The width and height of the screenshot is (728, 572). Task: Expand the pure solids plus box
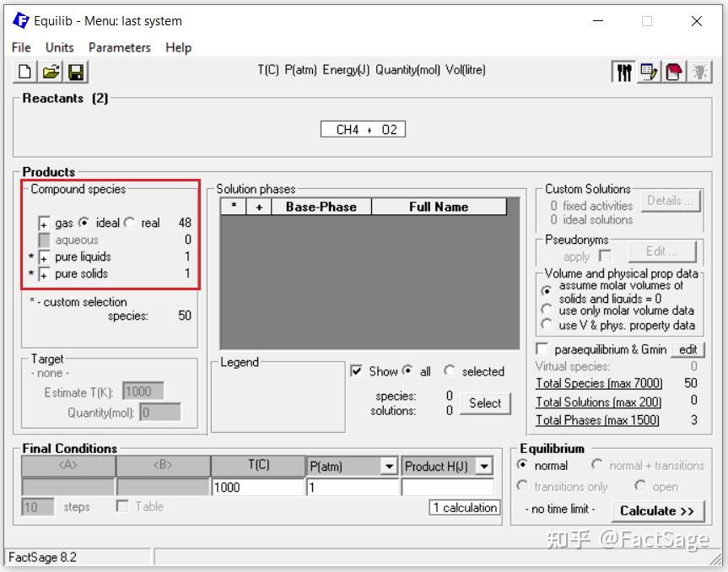[44, 274]
